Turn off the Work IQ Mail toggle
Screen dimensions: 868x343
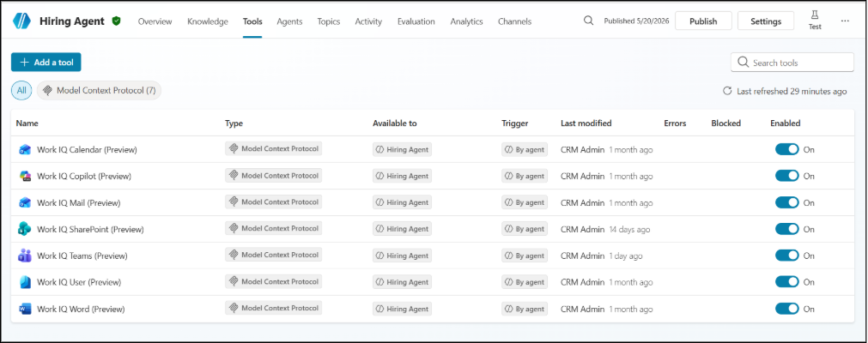pyautogui.click(x=786, y=202)
